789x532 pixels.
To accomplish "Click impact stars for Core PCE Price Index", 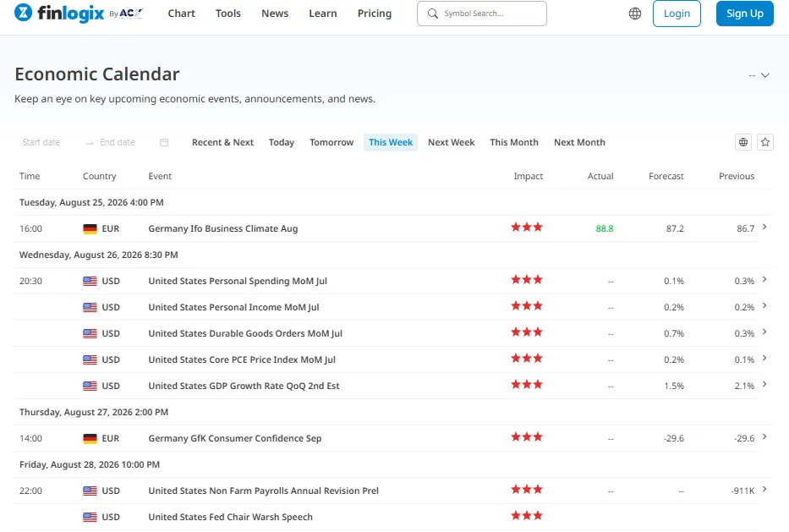I will pyautogui.click(x=527, y=358).
